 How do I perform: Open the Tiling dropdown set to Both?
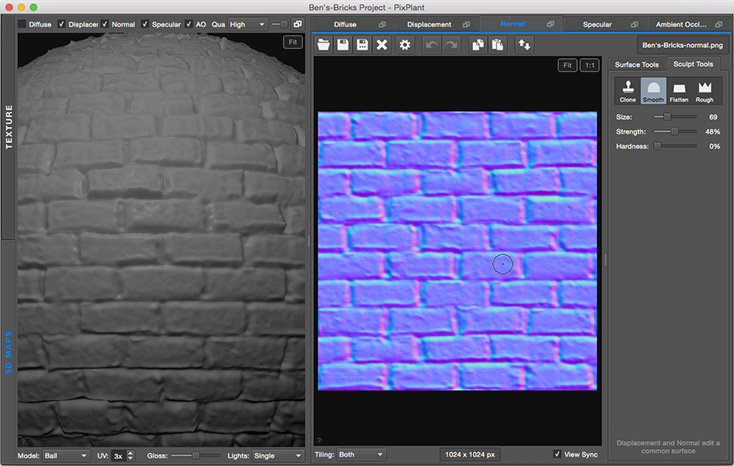(x=360, y=454)
